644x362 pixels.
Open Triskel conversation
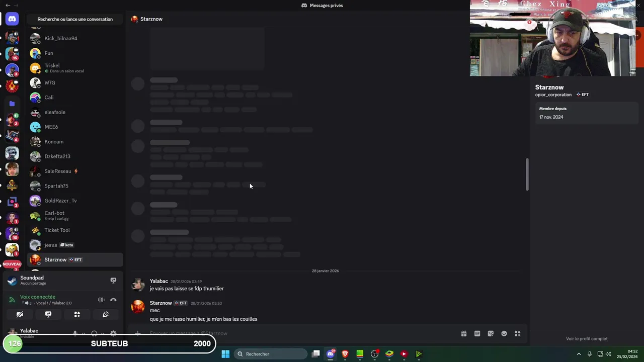75,68
